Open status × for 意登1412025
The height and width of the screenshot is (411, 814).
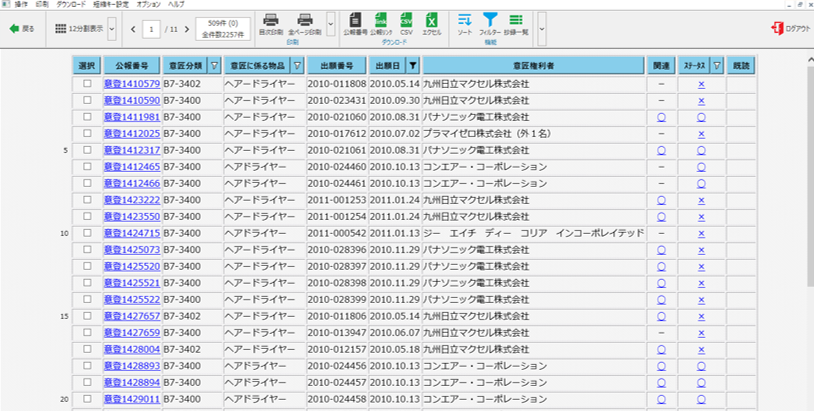(x=701, y=134)
